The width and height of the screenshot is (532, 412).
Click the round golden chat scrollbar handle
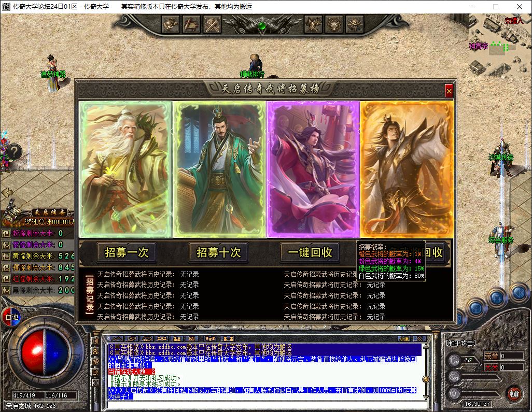tap(426, 379)
